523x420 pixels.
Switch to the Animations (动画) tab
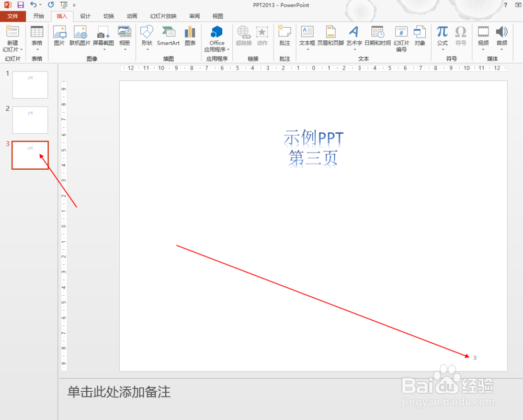(132, 16)
